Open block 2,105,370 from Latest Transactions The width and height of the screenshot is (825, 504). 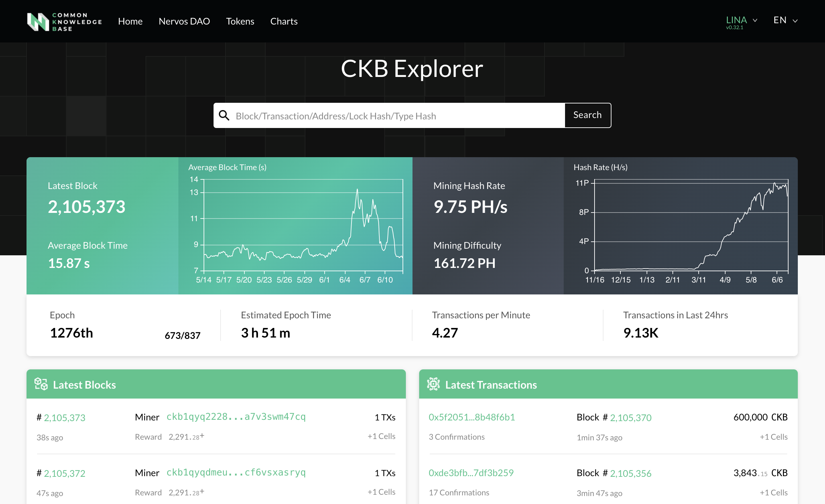(x=631, y=417)
